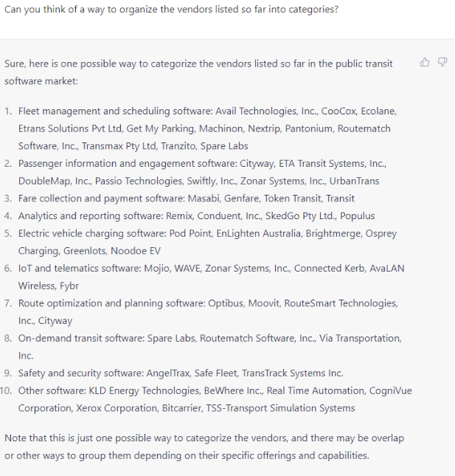Image resolution: width=455 pixels, height=476 pixels.
Task: Click the 'Fleet management and scheduling software' item
Action: [x=116, y=111]
